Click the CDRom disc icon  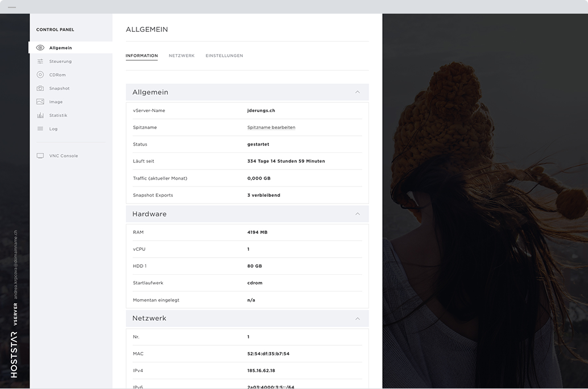coord(40,75)
